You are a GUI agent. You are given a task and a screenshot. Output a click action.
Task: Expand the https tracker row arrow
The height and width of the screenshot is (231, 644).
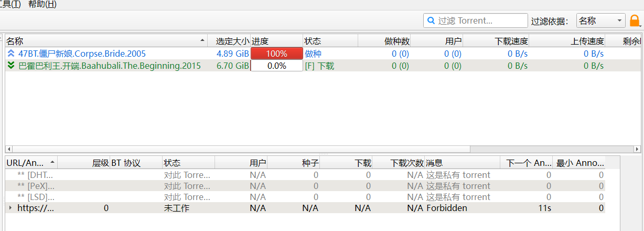pyautogui.click(x=10, y=208)
